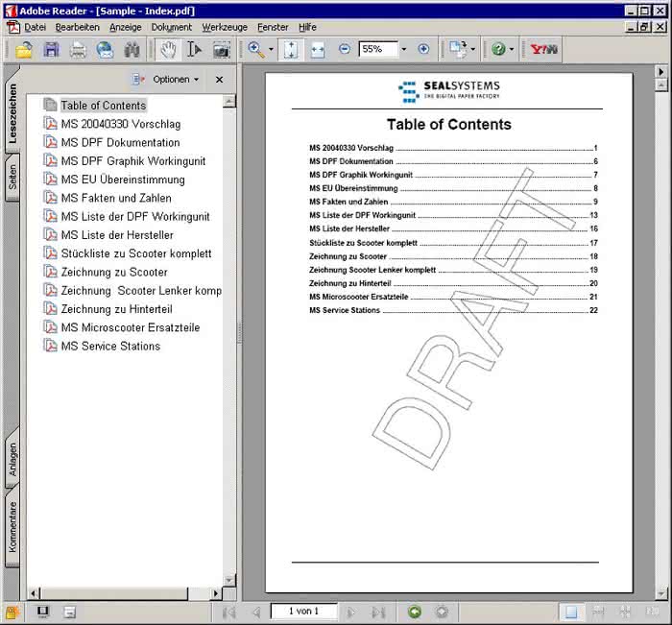
Task: Click bookmarks vertical scrollbar up arrow
Action: (229, 102)
